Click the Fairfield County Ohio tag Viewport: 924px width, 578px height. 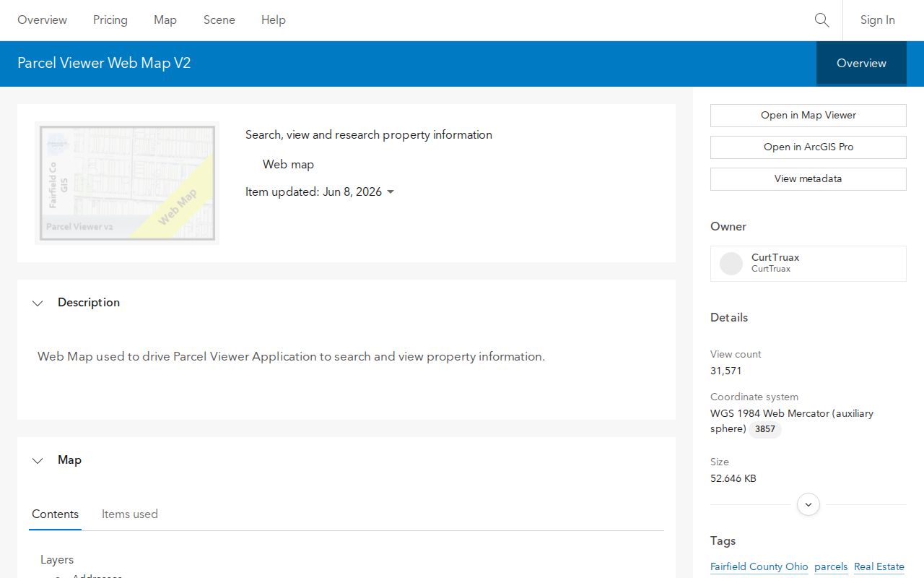point(759,567)
